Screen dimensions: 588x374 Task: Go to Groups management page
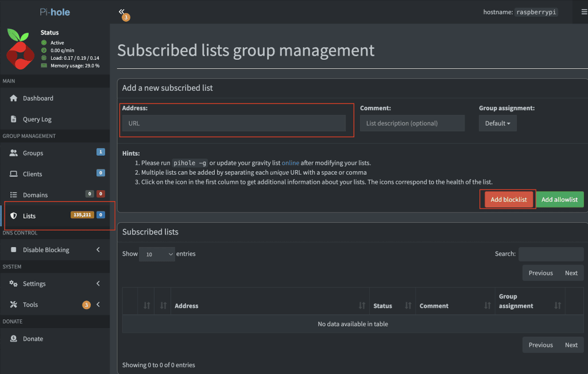(x=55, y=153)
